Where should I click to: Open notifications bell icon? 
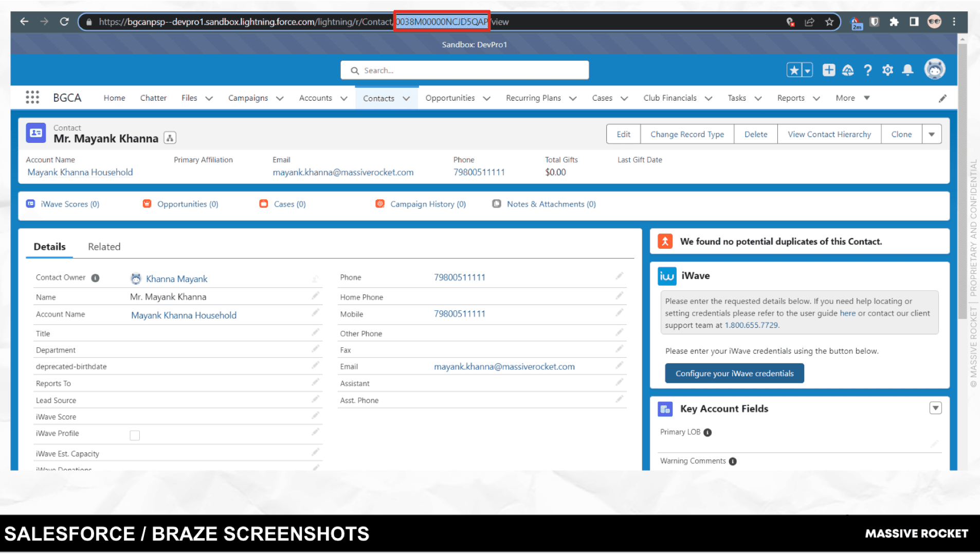click(908, 70)
